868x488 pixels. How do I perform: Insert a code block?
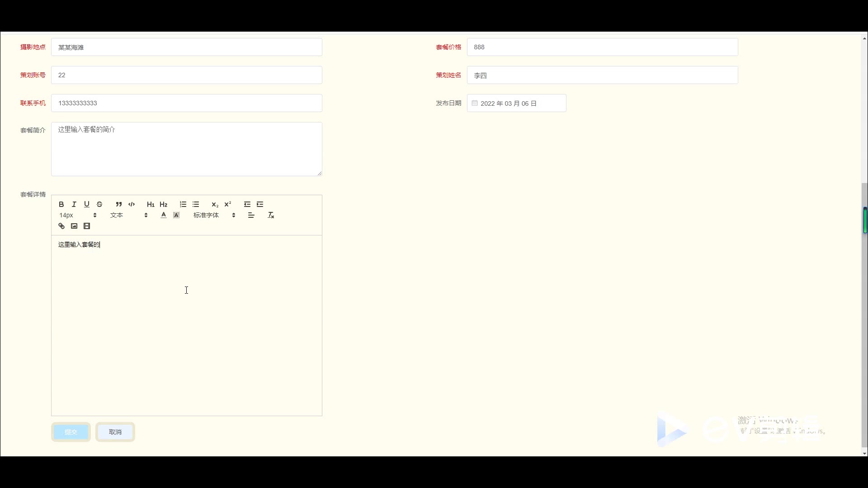[132, 204]
